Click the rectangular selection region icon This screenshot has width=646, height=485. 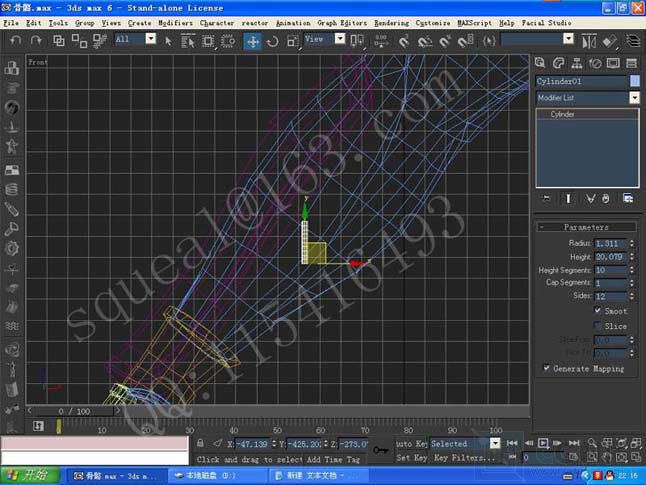click(x=208, y=41)
